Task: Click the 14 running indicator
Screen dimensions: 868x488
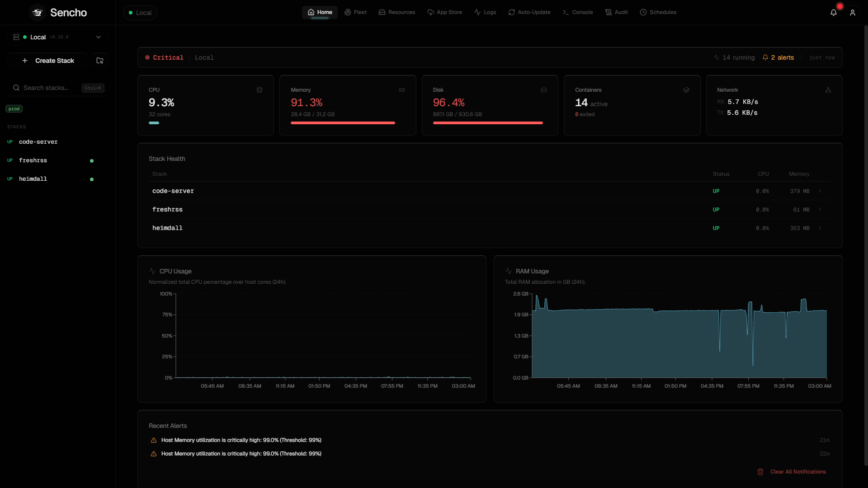Action: click(x=734, y=57)
